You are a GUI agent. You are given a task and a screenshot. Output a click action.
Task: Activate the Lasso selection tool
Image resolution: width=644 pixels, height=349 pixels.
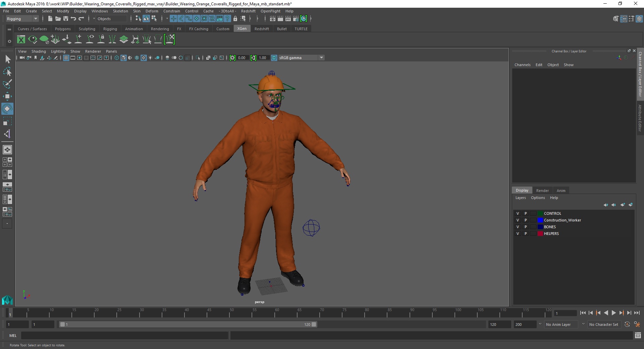pos(7,71)
